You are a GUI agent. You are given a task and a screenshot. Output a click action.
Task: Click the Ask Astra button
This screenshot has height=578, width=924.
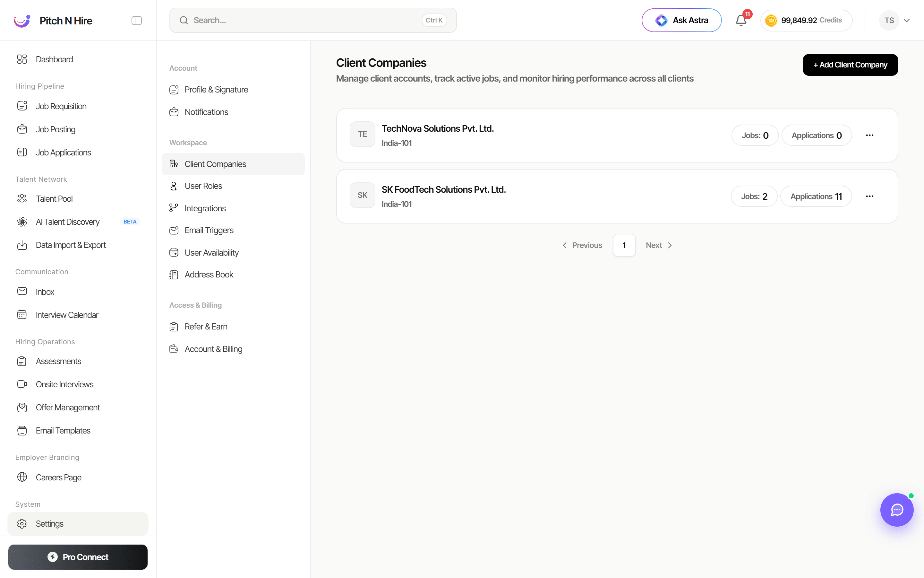coord(681,21)
